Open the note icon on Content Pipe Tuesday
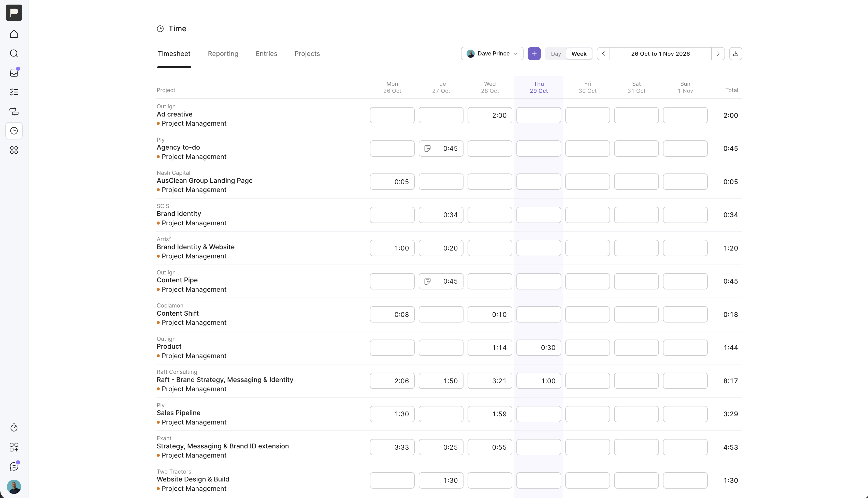Image resolution: width=868 pixels, height=498 pixels. coord(427,281)
